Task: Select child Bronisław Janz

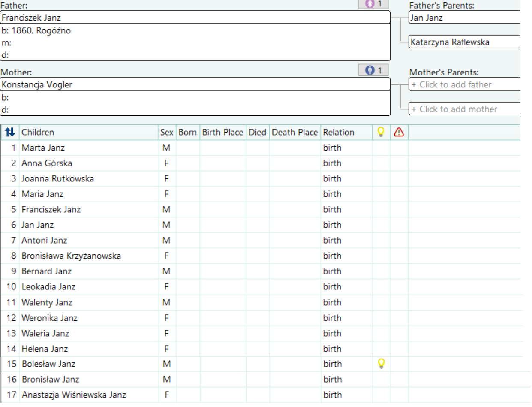Action: [50, 379]
